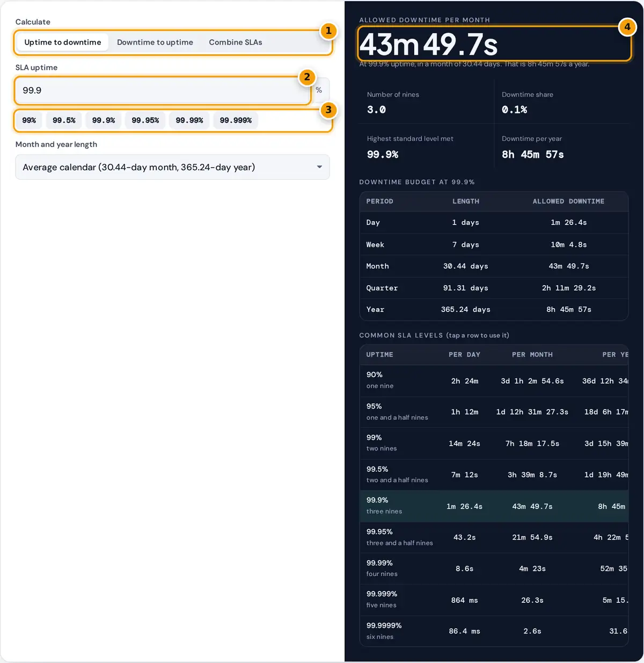Click the Downtime share value 0.1%
Image resolution: width=644 pixels, height=663 pixels.
click(x=514, y=110)
